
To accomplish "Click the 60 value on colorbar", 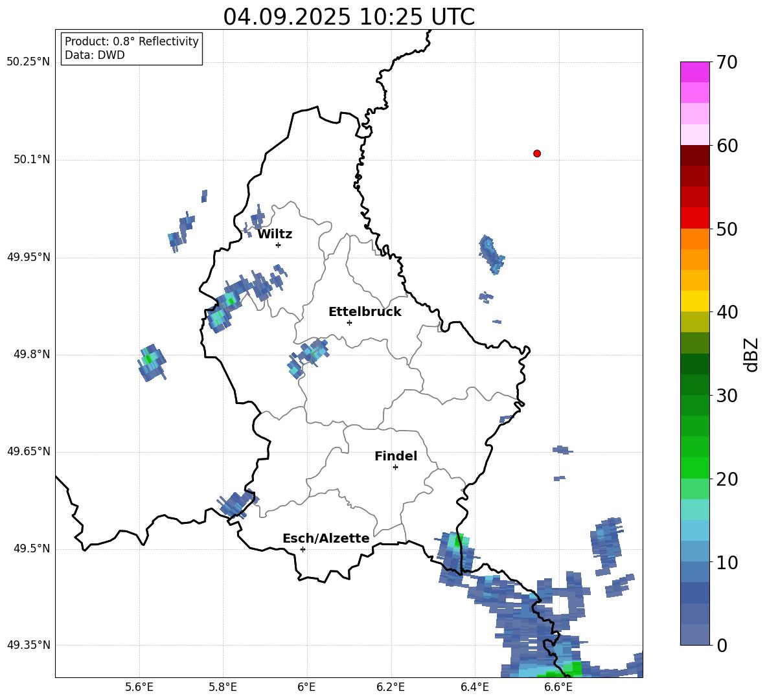I will 727,146.
